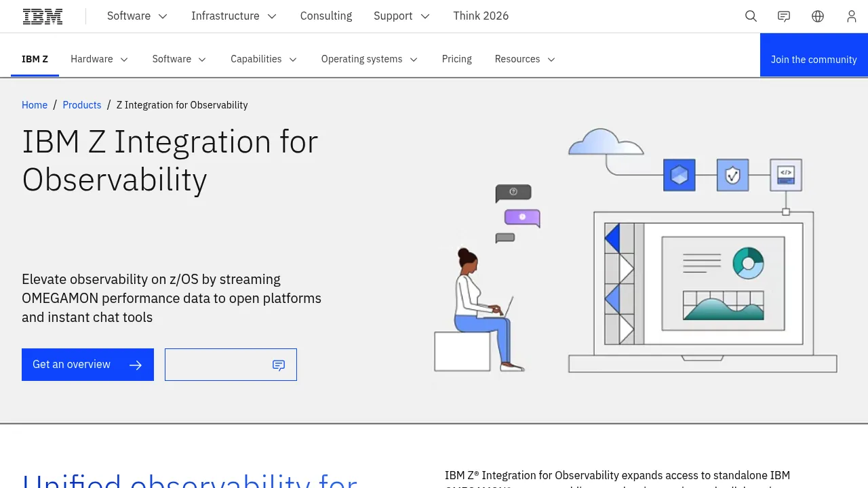Click the arrow on Get an overview button
This screenshot has width=868, height=488.
point(136,365)
